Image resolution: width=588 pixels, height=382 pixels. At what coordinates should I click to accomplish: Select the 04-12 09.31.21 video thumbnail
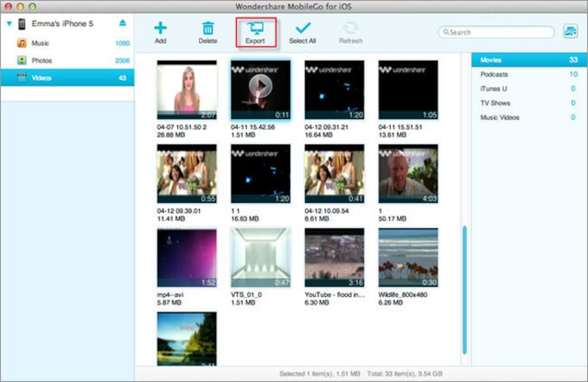pos(335,90)
